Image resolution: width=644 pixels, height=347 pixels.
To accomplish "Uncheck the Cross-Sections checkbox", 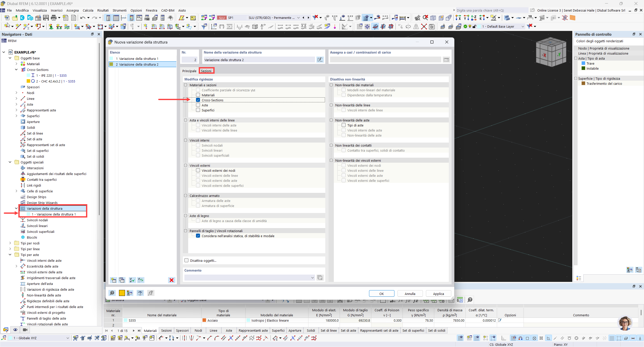I will click(198, 100).
